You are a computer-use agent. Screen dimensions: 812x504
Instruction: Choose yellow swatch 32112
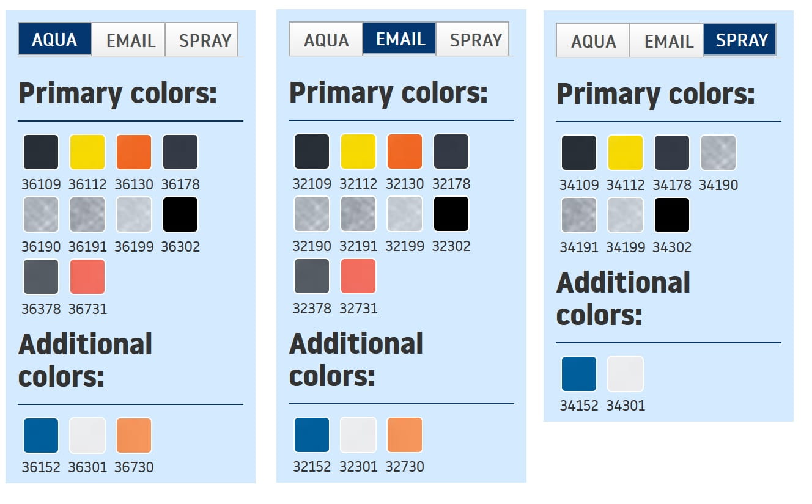pos(358,152)
